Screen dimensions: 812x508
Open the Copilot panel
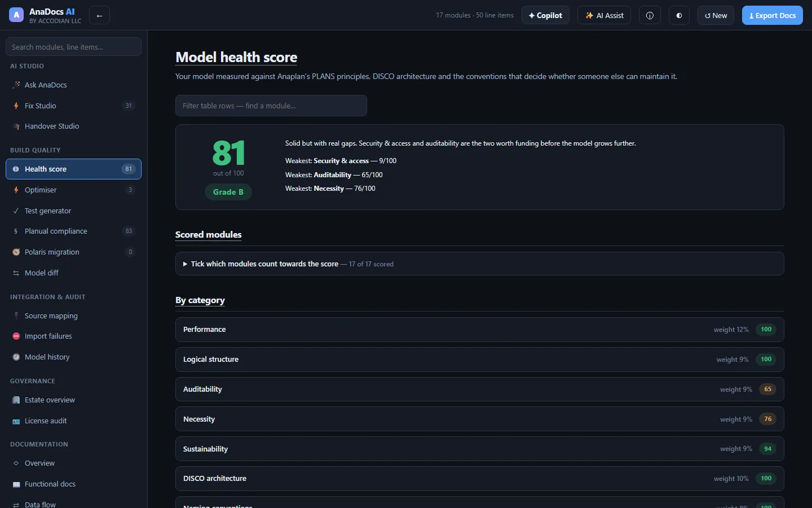(545, 15)
